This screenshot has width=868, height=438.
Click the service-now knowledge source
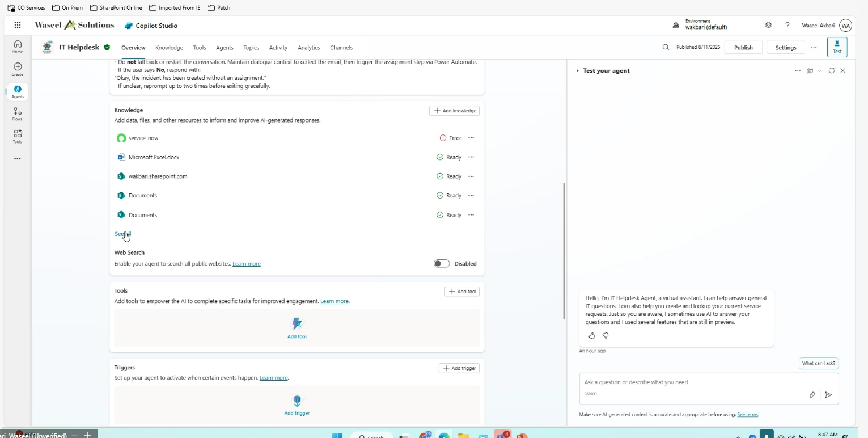pos(143,138)
